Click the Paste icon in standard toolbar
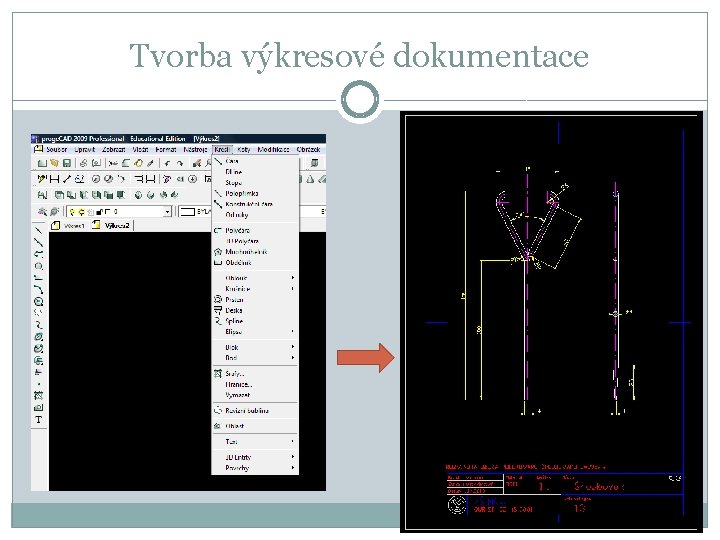This screenshot has width=720, height=540. coord(138,163)
